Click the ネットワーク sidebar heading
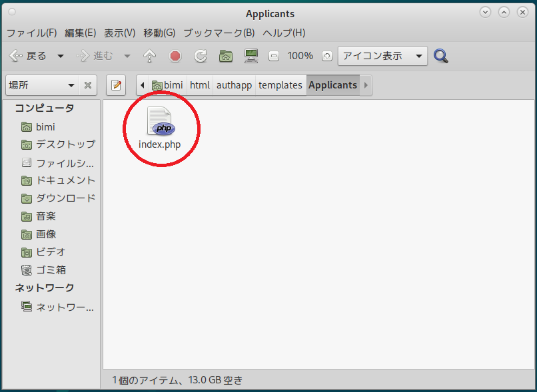 [45, 288]
